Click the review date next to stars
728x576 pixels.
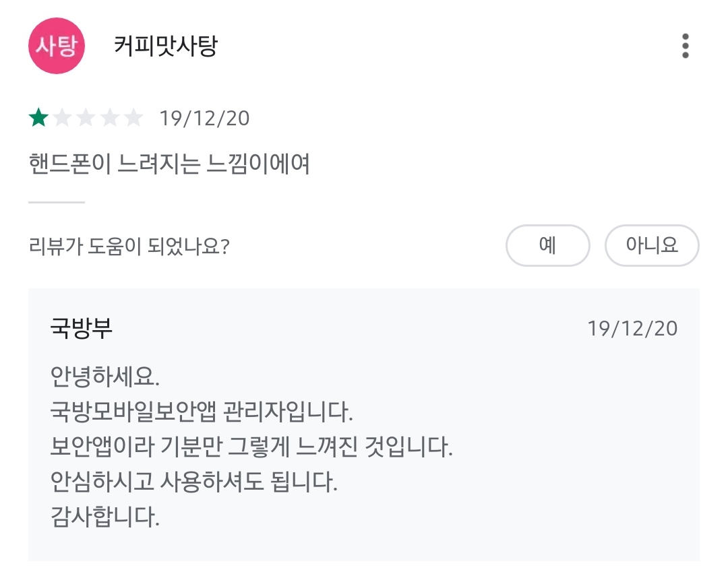[x=204, y=119]
